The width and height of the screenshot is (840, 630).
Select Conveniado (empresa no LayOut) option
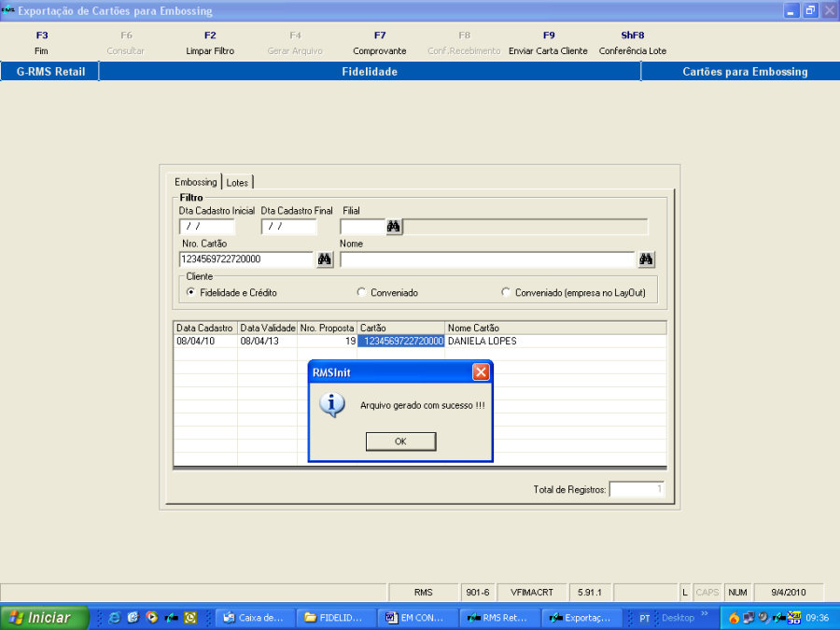pyautogui.click(x=506, y=292)
